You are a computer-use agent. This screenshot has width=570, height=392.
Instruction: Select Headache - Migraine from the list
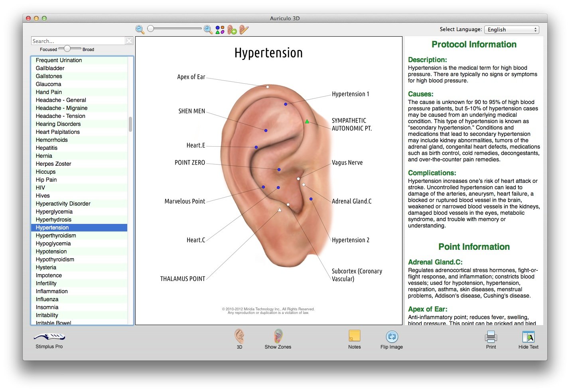pos(61,108)
